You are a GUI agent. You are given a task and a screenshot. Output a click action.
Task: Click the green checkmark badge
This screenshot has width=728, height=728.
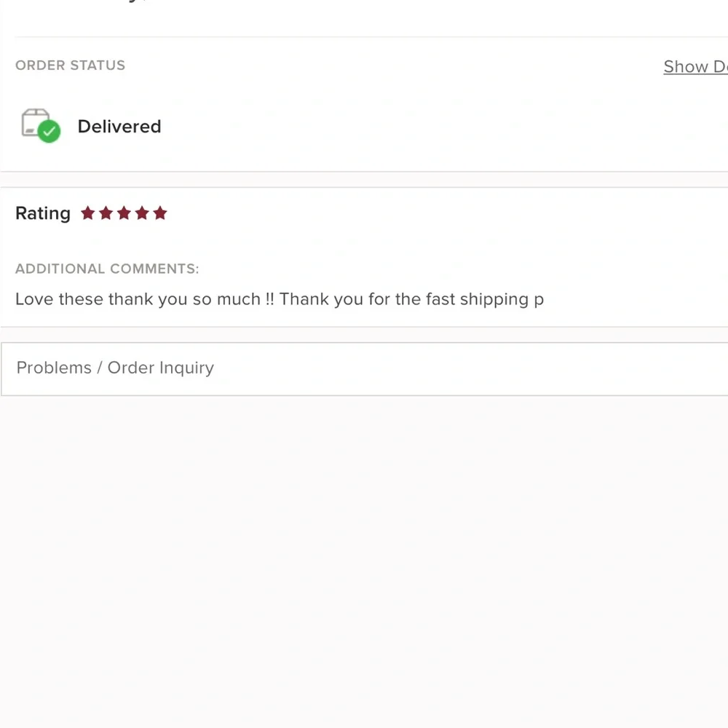(x=49, y=131)
